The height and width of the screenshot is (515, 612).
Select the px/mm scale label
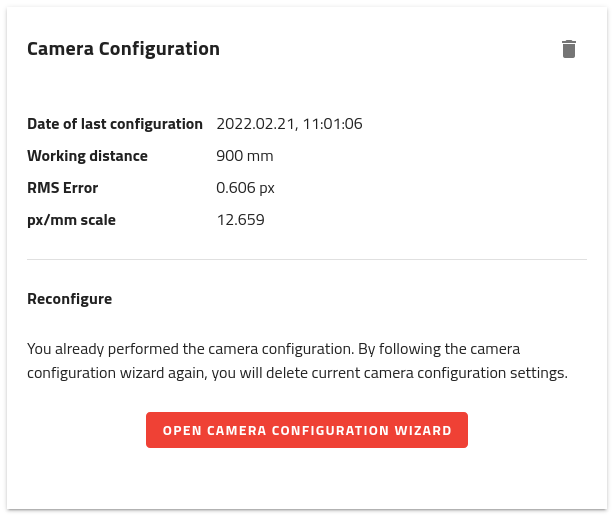click(71, 220)
